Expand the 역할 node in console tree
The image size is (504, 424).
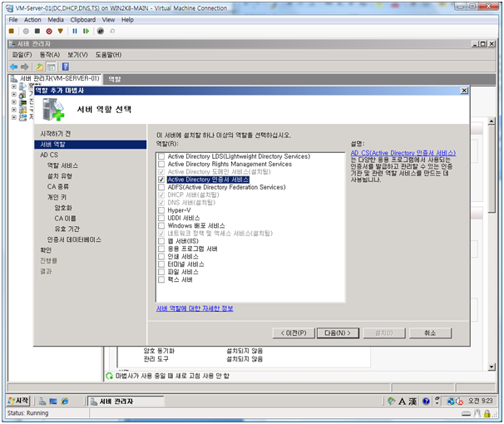click(x=14, y=86)
